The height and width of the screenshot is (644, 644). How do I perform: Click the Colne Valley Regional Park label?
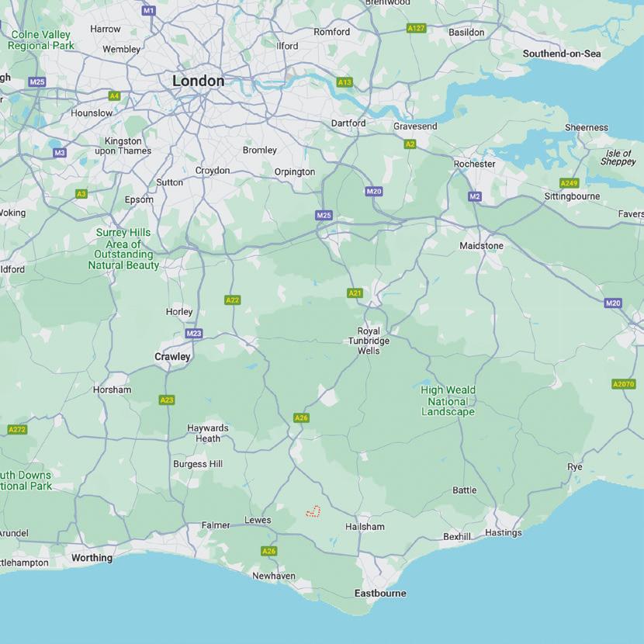click(40, 40)
